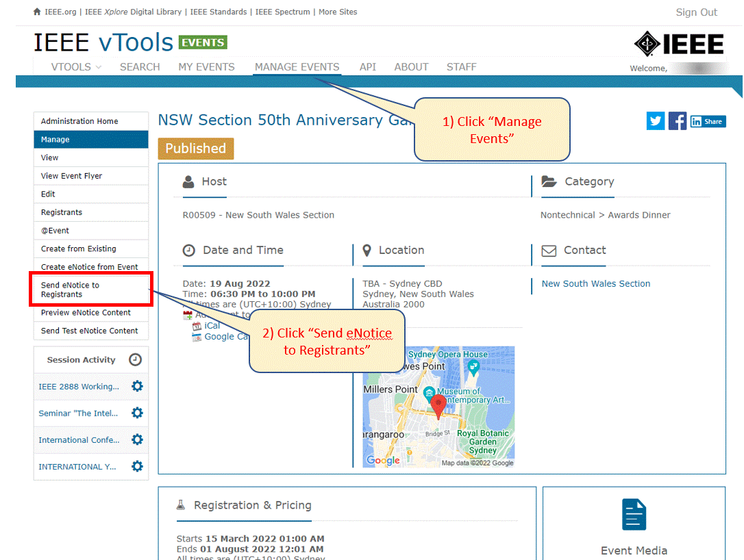This screenshot has width=744, height=560.
Task: Click the Category folder icon
Action: click(x=549, y=181)
